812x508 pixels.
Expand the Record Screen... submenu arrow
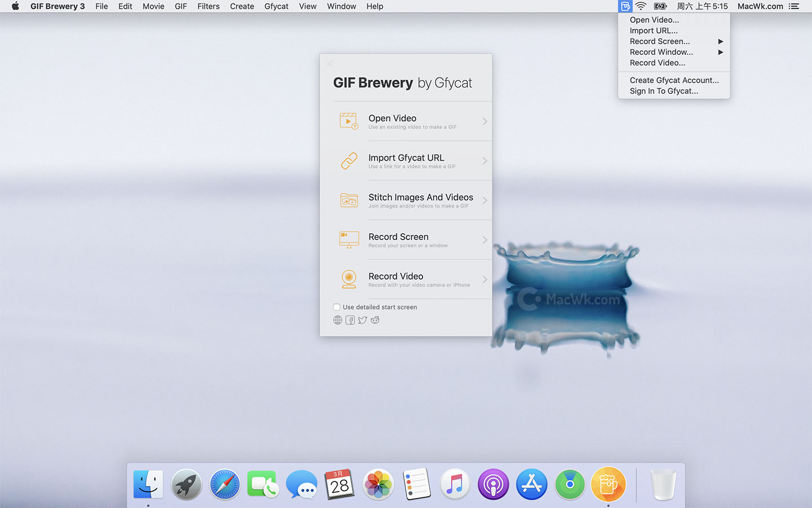click(720, 41)
